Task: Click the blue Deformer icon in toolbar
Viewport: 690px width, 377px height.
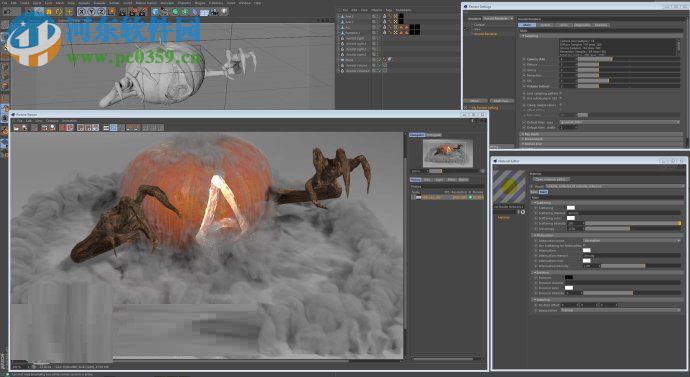Action: coord(195,12)
